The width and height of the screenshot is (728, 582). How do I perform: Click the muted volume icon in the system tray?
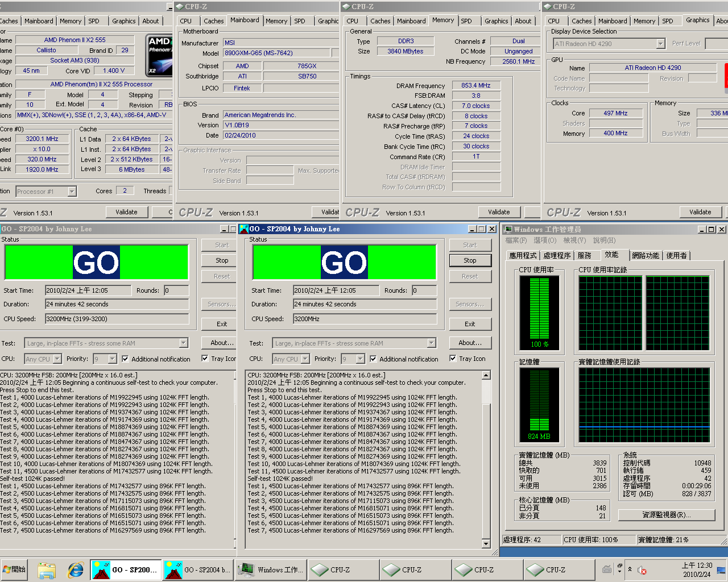click(642, 570)
